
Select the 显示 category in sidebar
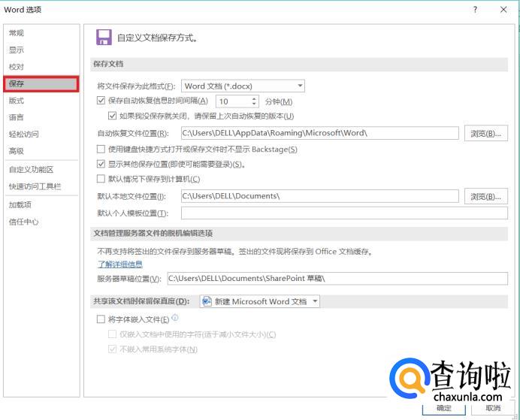17,50
